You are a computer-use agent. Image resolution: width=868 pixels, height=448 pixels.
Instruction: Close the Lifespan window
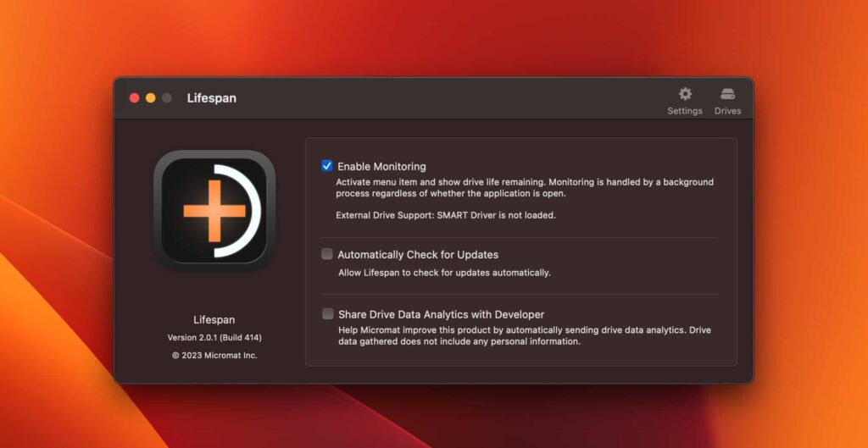(x=134, y=98)
